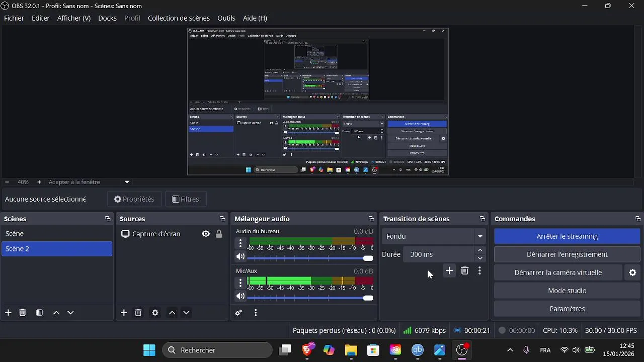Undock the Scènes panel
The image size is (644, 362).
click(107, 219)
